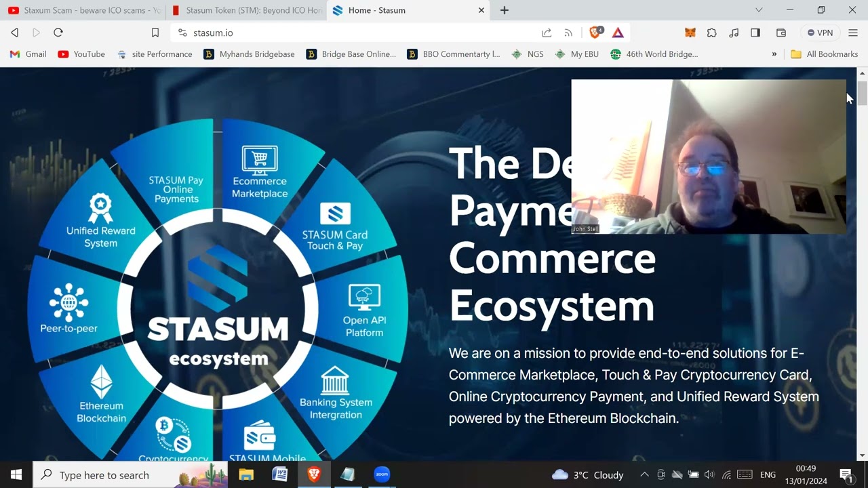Click the Unified Reward System ribbon icon
The width and height of the screenshot is (868, 488).
100,208
